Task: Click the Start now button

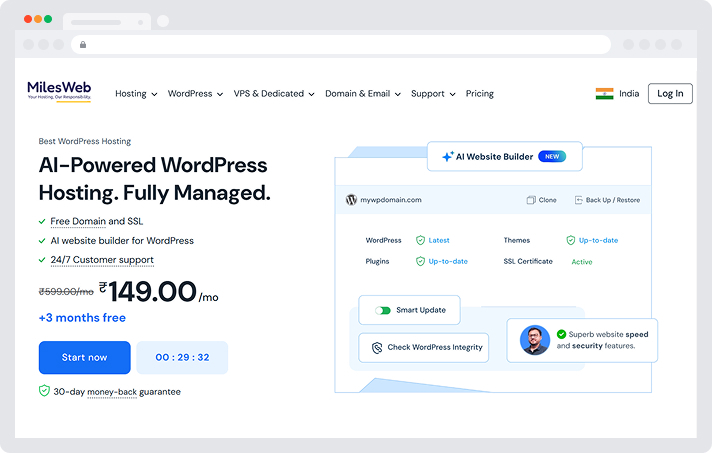Action: (84, 358)
